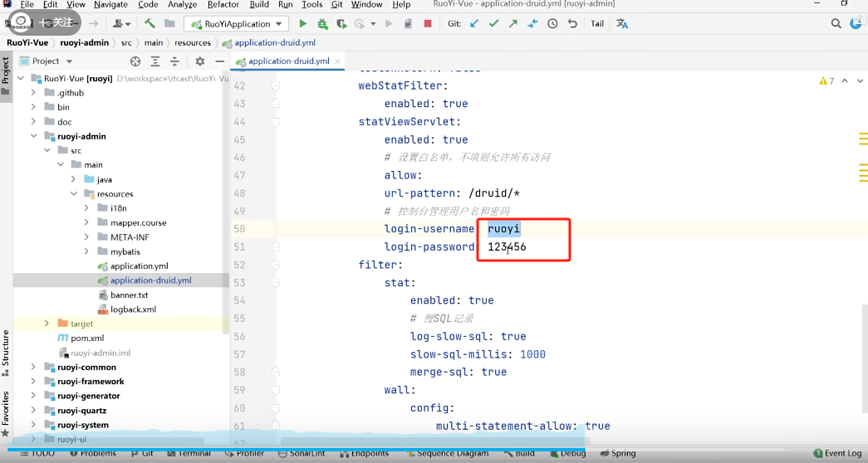
Task: Expand all in Project panel
Action: tap(155, 61)
